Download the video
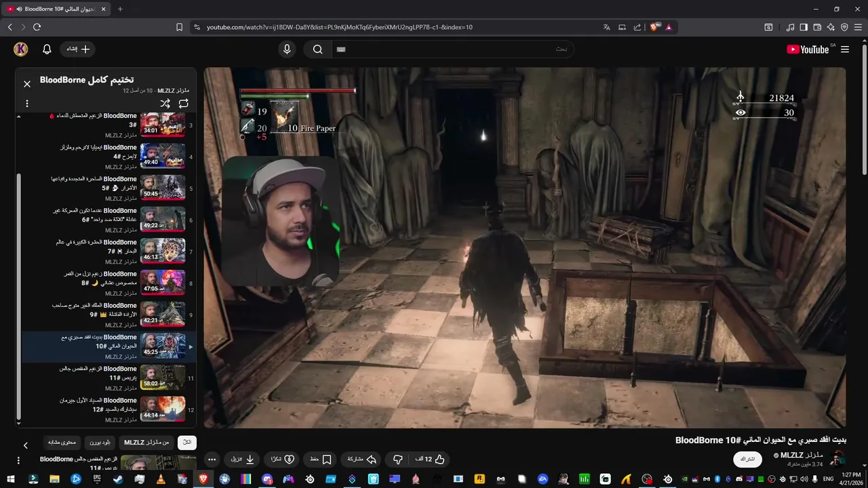The image size is (868, 488). 243,459
